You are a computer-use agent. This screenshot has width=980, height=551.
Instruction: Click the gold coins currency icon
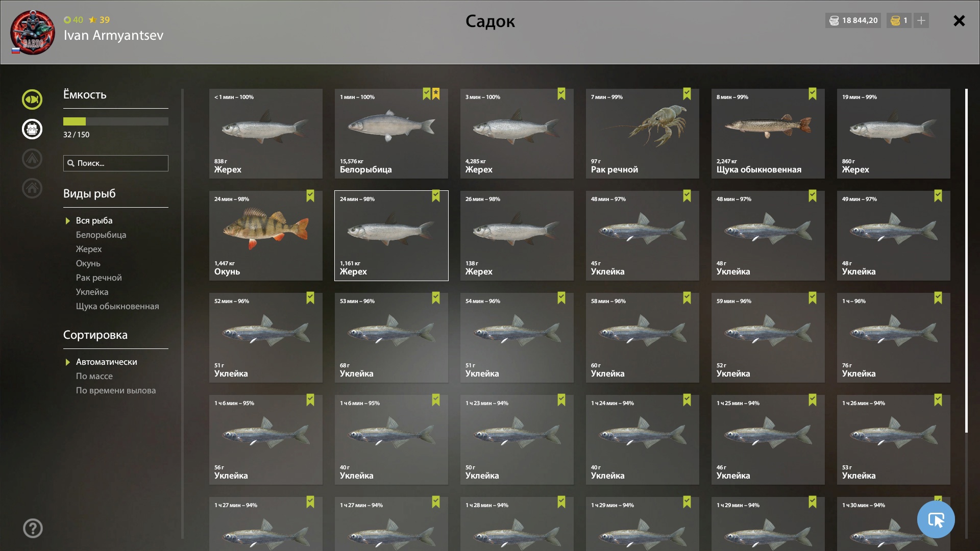895,20
